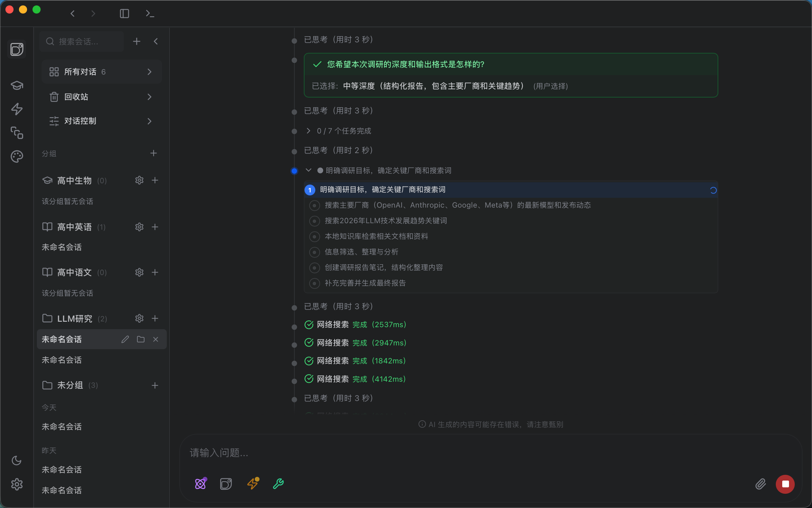The image size is (812, 508).
Task: Expand 所有对话 using its chevron
Action: coord(149,71)
